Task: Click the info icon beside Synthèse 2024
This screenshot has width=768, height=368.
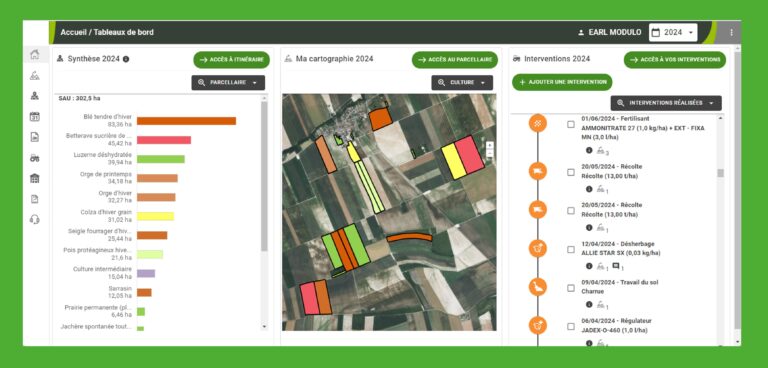Action: point(126,59)
